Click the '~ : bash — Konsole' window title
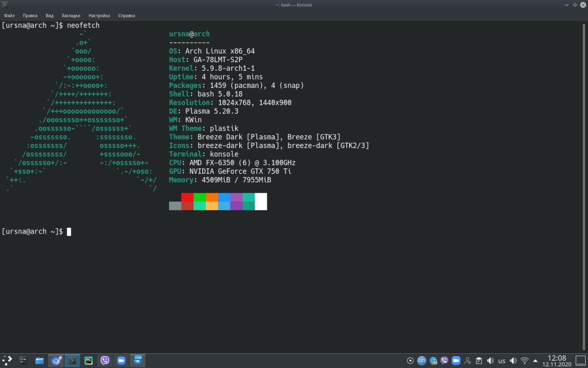588x368 pixels. [294, 5]
